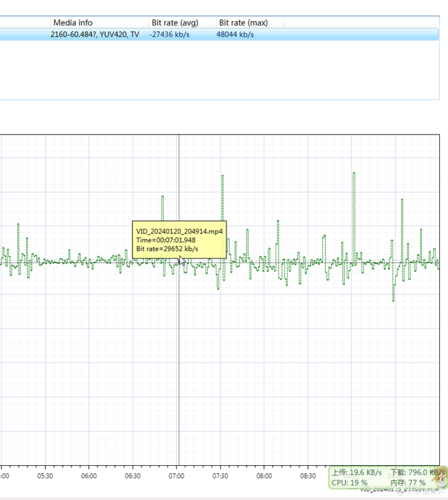Click the 08:00 time axis label
Image resolution: width=448 pixels, height=500 pixels.
click(x=264, y=476)
